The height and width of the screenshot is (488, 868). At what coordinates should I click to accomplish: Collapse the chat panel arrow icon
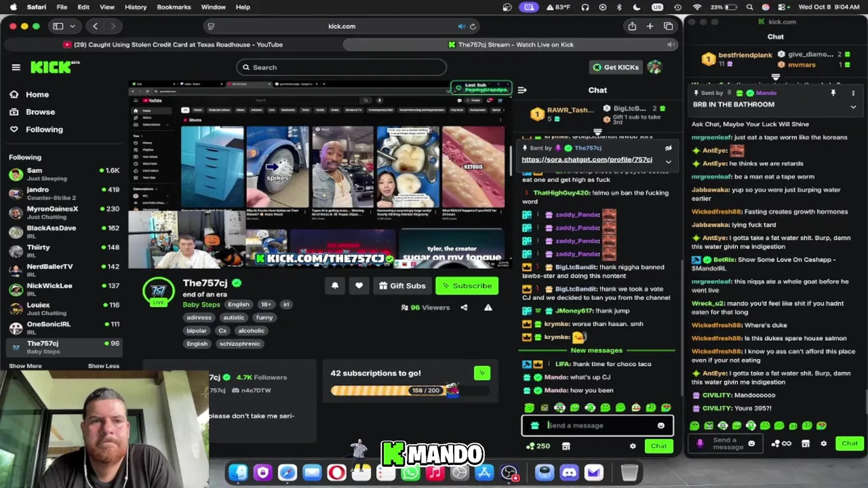(x=521, y=89)
